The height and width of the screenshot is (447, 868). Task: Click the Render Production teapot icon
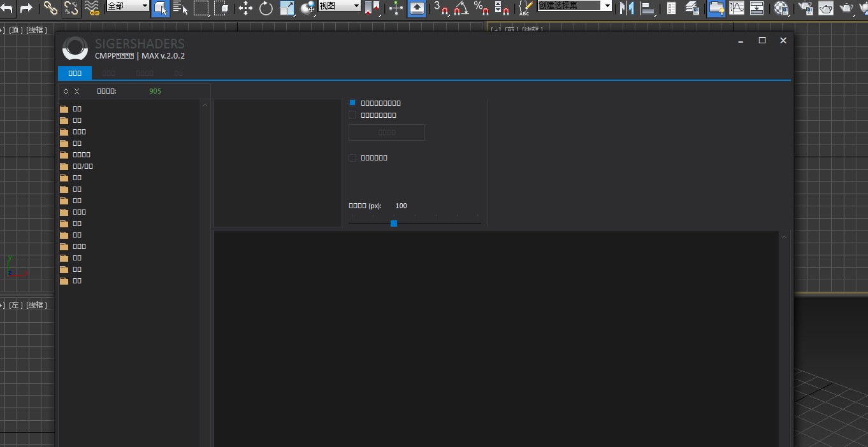click(x=847, y=8)
